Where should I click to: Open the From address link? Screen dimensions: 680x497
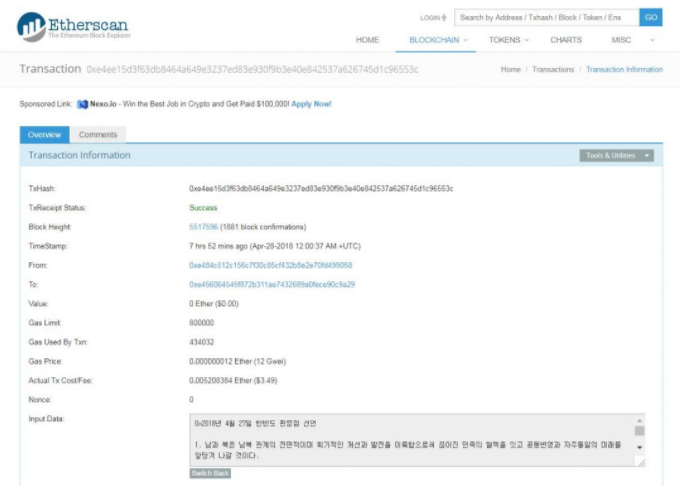coord(270,265)
